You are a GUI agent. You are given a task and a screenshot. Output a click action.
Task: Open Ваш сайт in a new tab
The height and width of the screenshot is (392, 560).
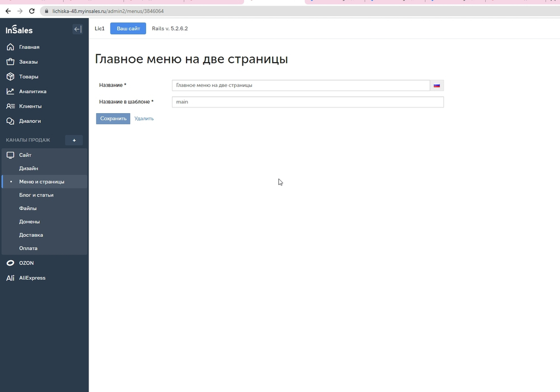[128, 28]
